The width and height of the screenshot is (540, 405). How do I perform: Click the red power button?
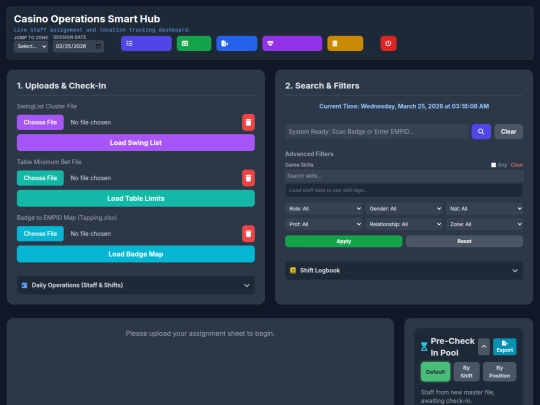point(388,43)
